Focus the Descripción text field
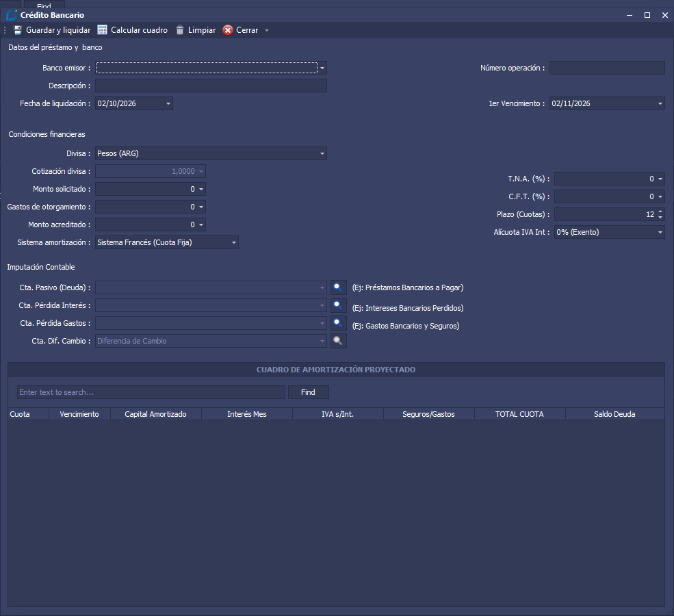 (x=211, y=86)
